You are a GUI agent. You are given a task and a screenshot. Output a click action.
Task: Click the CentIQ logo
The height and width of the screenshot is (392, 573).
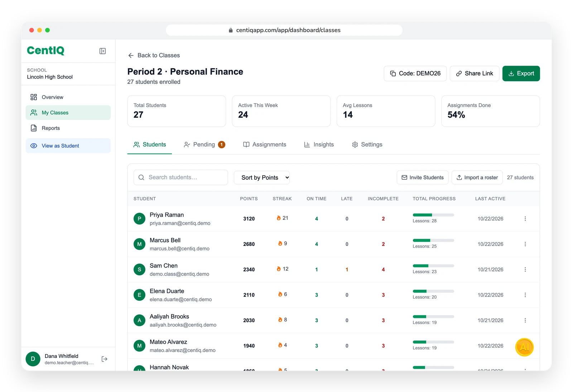tap(46, 50)
